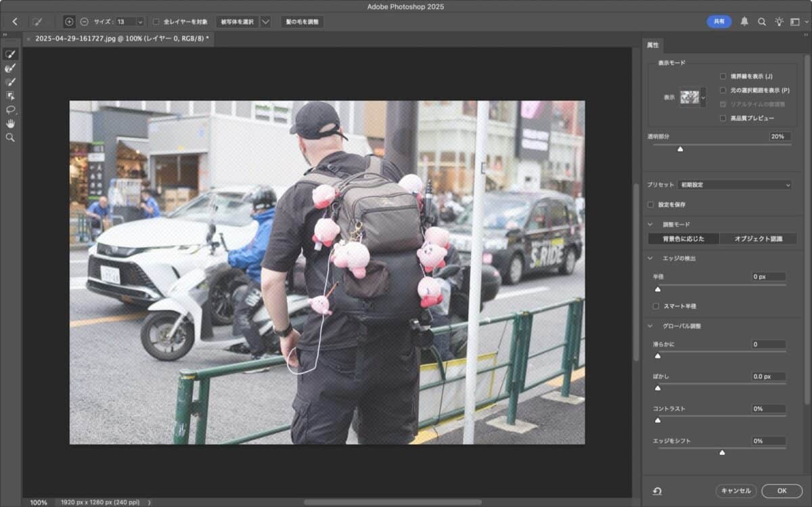
Task: Close the 2025-04-29-161727.jpg document tab
Action: (x=28, y=39)
